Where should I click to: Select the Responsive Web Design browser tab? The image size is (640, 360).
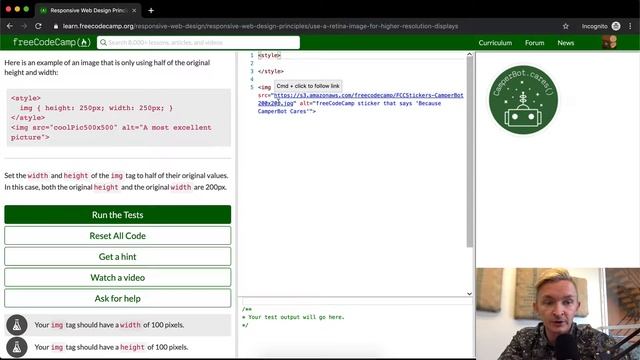tap(88, 11)
